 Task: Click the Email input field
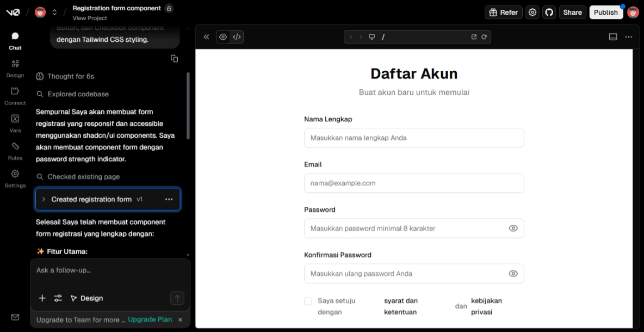413,183
